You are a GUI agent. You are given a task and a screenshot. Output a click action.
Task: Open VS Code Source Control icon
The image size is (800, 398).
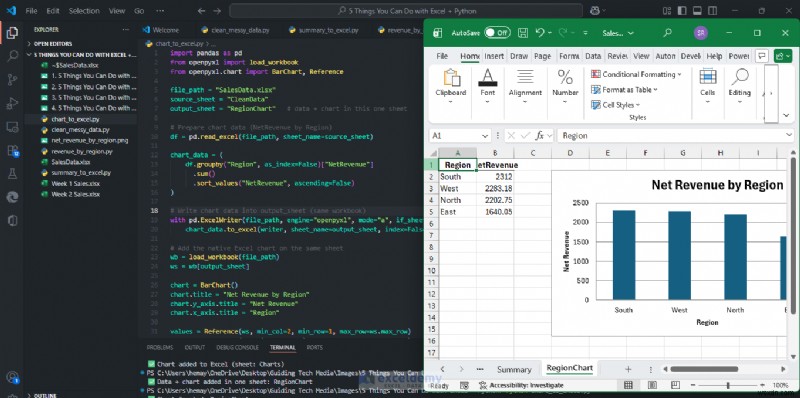pyautogui.click(x=12, y=80)
